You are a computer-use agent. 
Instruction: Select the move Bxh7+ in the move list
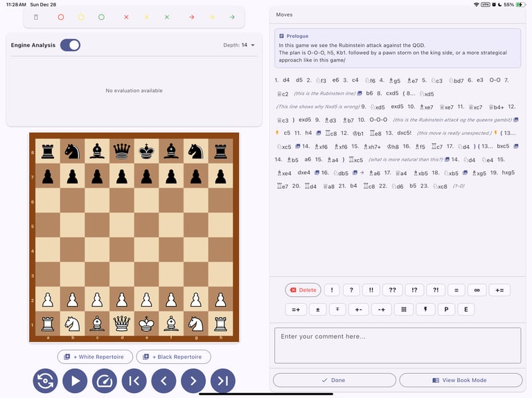pyautogui.click(x=372, y=146)
